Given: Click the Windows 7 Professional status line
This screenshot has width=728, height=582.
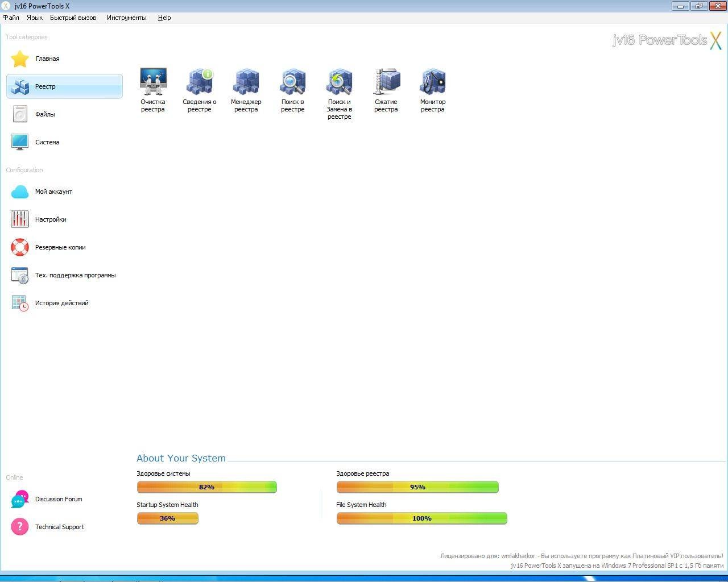Looking at the screenshot, I should tap(617, 566).
